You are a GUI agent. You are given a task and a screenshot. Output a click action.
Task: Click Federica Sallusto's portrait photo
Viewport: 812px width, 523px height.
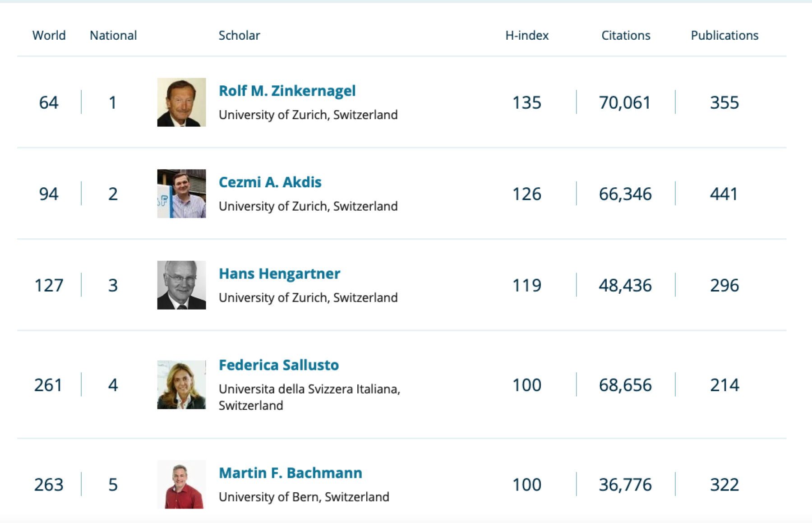pos(181,385)
